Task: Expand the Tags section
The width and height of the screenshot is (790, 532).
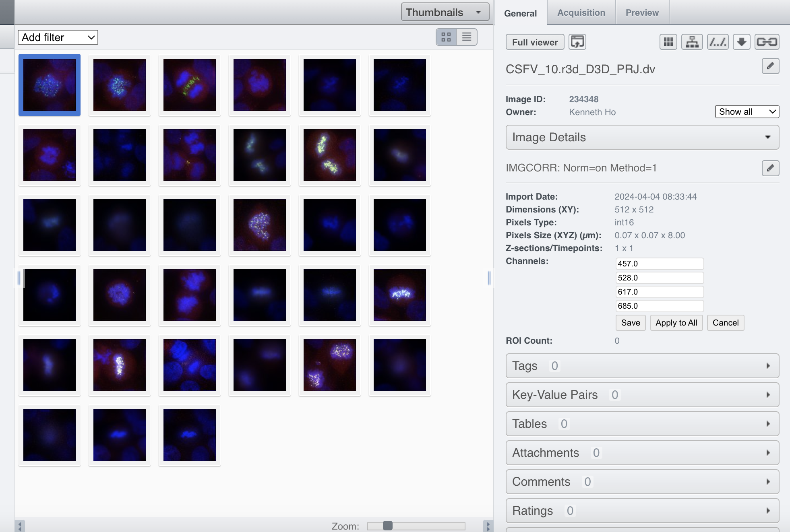Action: point(642,366)
